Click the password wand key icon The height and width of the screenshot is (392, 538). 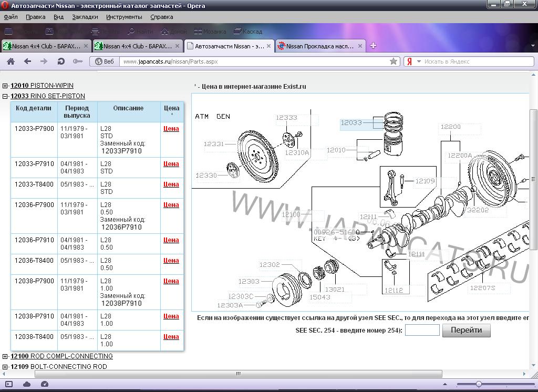[78, 61]
